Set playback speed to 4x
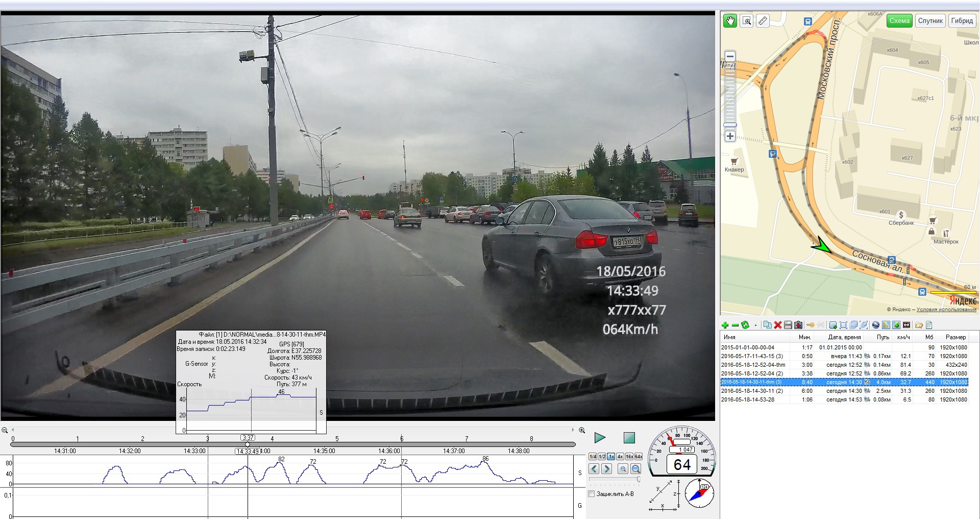Screen dimensions: 980x519 pos(620,456)
